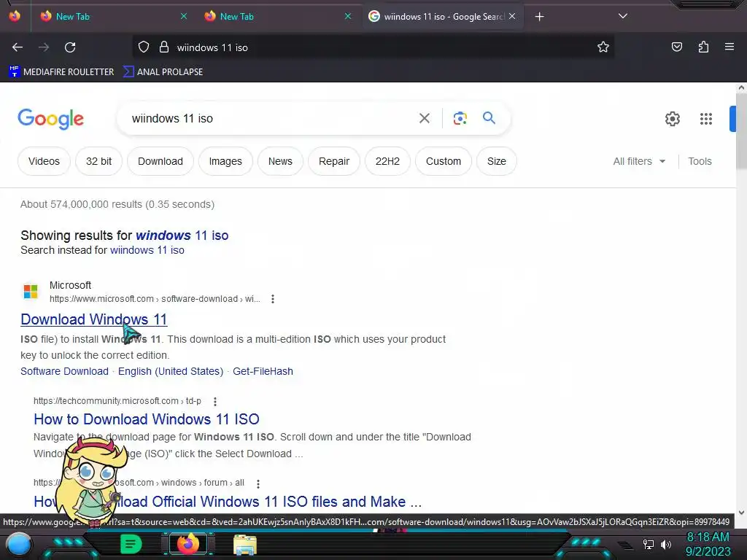Click the scrollbar down arrow
Image resolution: width=747 pixels, height=560 pixels.
click(741, 513)
